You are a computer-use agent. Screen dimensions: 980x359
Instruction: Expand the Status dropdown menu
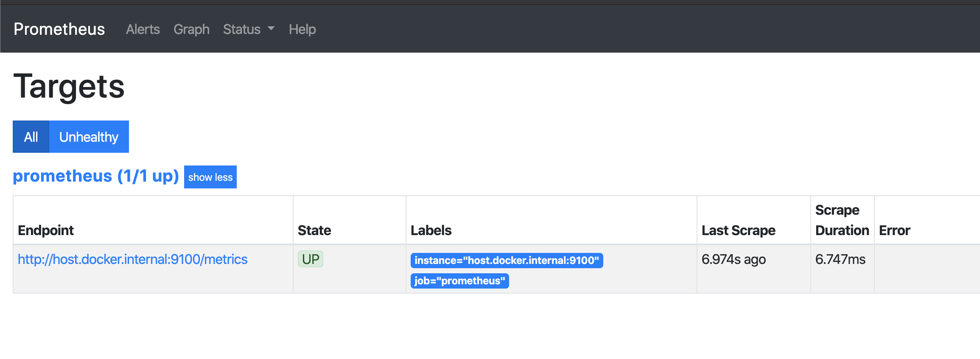click(x=249, y=29)
